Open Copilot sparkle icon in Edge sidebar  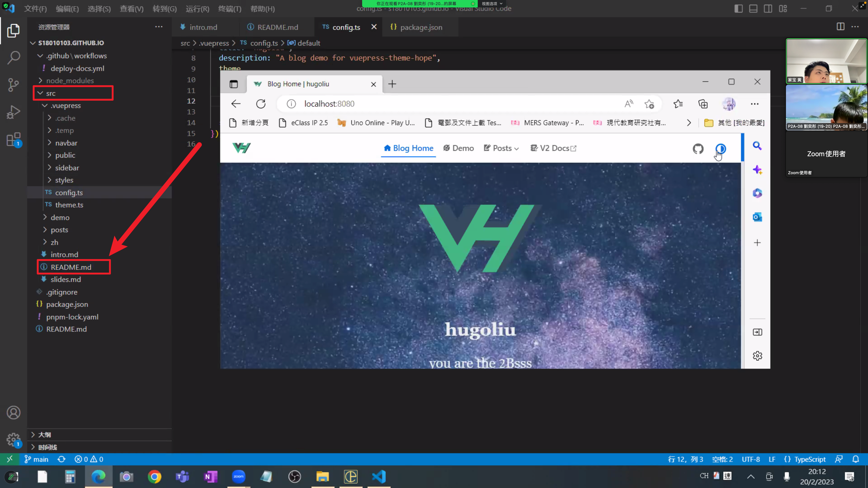click(x=757, y=170)
